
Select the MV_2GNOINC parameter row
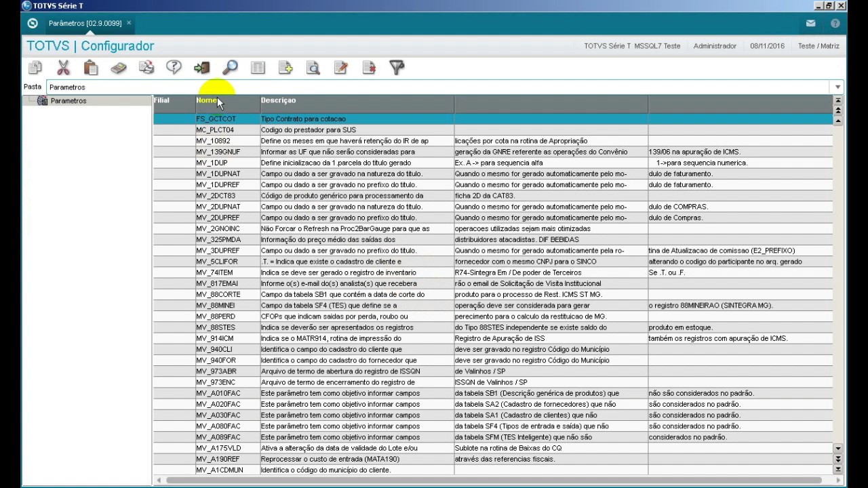pyautogui.click(x=493, y=228)
